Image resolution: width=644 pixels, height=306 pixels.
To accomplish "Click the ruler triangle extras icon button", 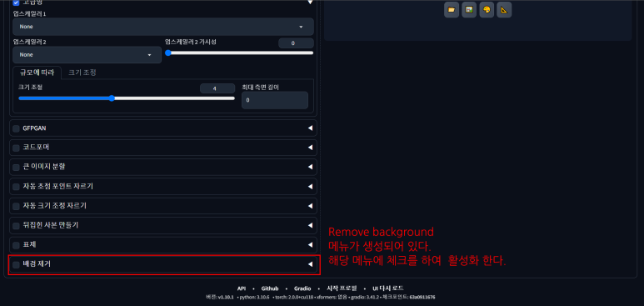I will 504,10.
